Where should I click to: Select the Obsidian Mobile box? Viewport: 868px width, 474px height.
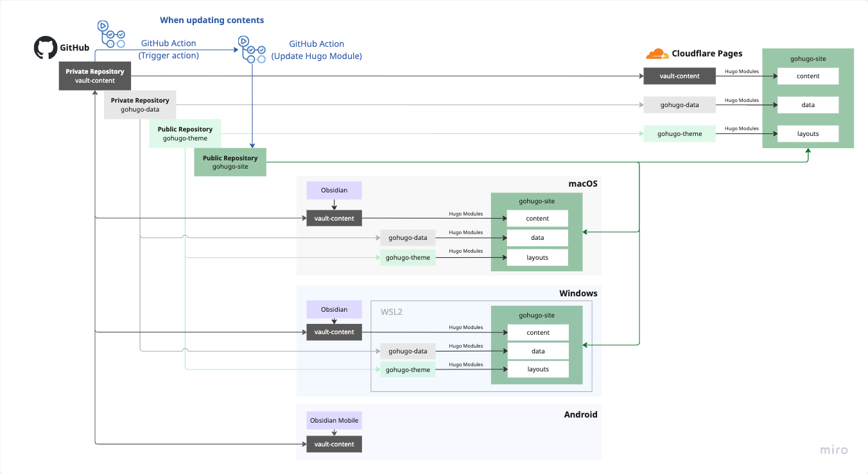[x=334, y=420]
